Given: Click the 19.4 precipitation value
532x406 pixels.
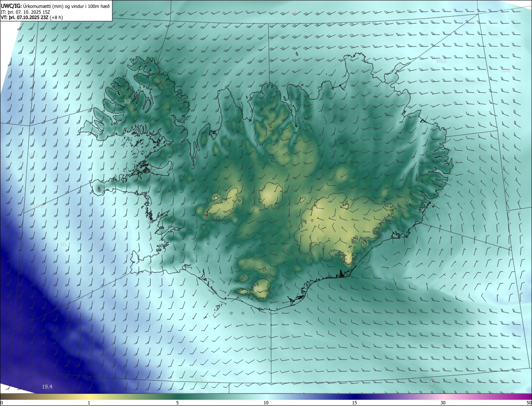Looking at the screenshot, I should click(x=47, y=386).
